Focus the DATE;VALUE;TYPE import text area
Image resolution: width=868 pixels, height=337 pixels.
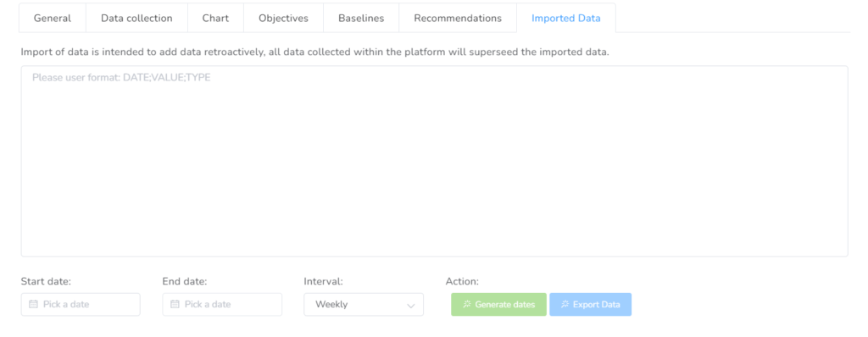click(x=435, y=161)
